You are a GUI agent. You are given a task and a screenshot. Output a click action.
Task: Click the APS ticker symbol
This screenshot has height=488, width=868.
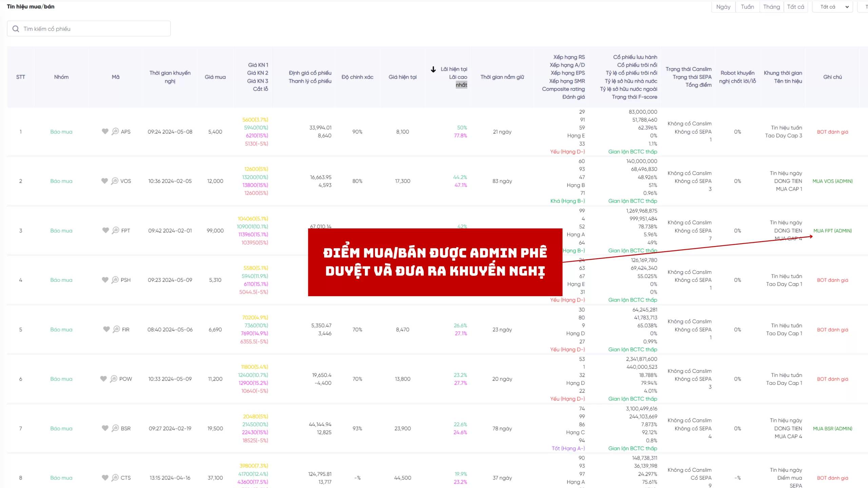126,132
